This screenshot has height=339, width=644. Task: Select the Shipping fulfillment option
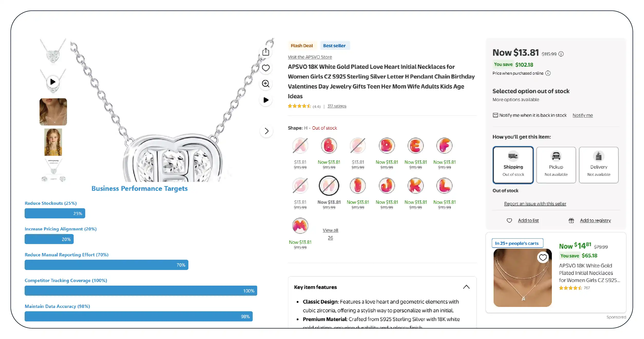tap(513, 165)
